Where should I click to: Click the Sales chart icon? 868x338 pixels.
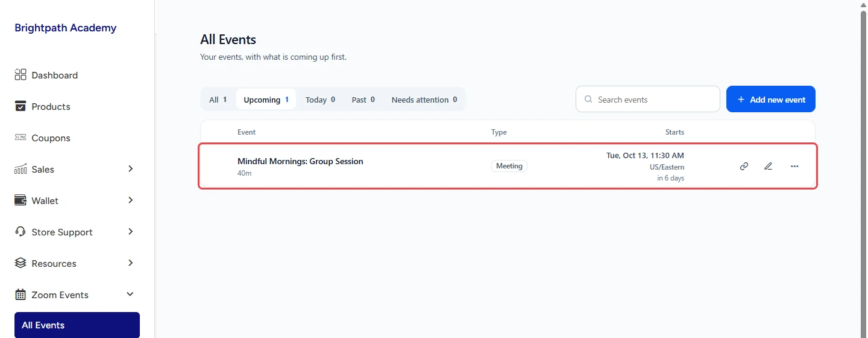pos(20,169)
